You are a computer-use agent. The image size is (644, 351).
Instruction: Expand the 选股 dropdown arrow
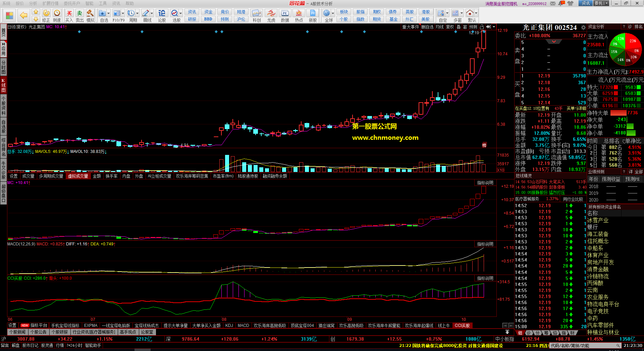180,13
